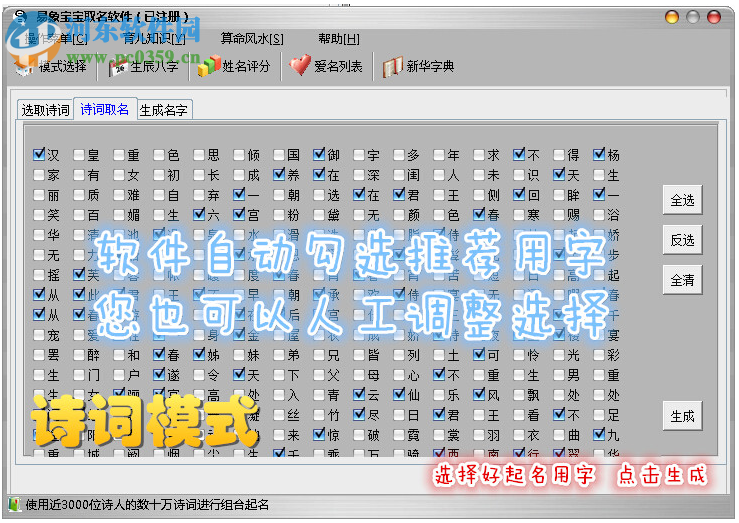This screenshot has height=523, width=739.
Task: Uncheck the 姊 checkbox
Action: (x=199, y=355)
